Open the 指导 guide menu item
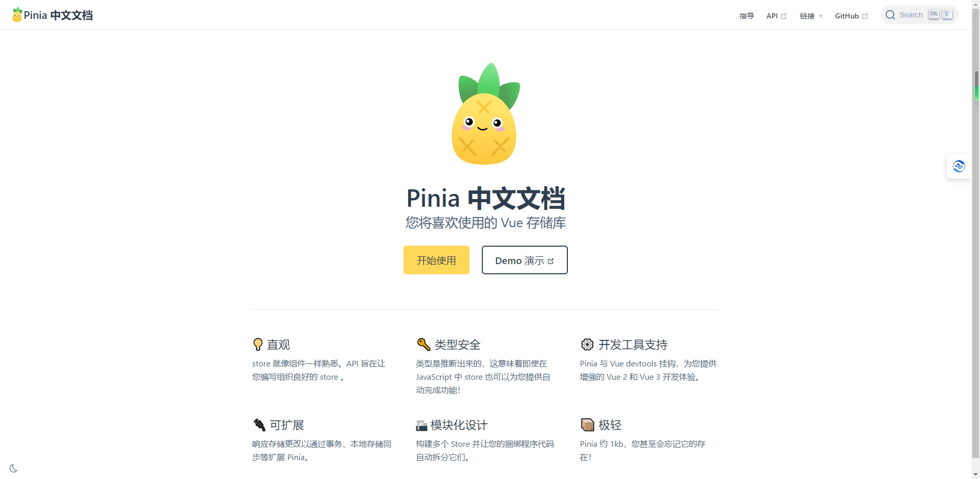Image resolution: width=980 pixels, height=479 pixels. (x=747, y=16)
